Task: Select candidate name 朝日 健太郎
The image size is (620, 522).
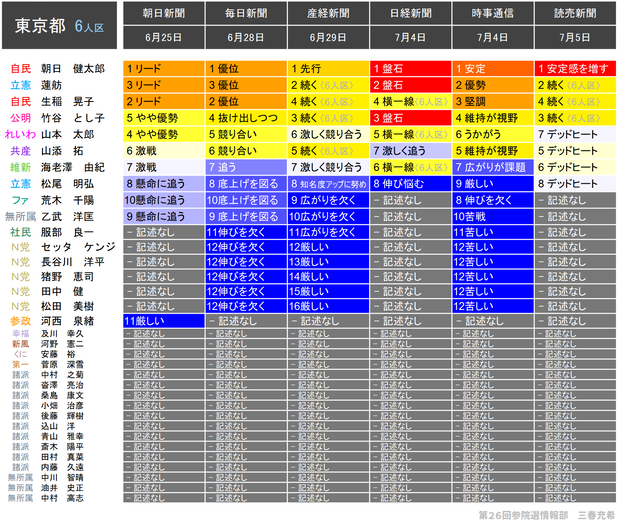Action: [x=73, y=69]
